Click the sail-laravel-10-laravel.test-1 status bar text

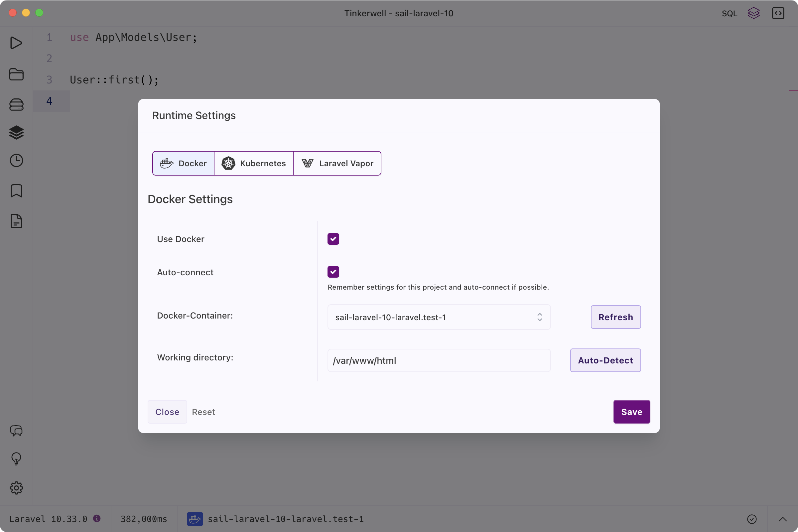(x=285, y=519)
